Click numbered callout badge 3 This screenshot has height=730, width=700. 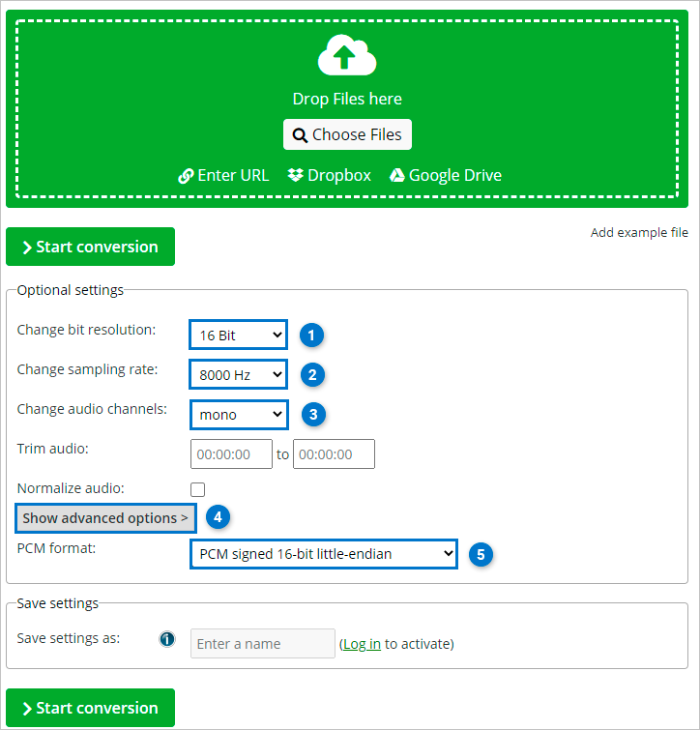(x=310, y=414)
